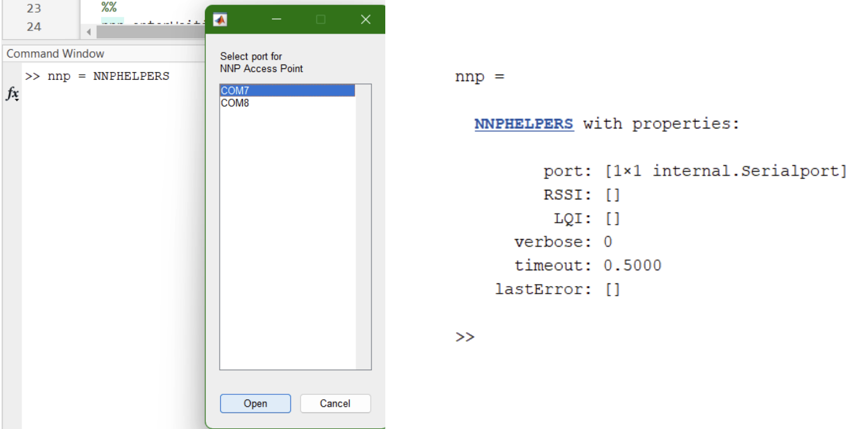Click the 'nnp =' output line
The width and height of the screenshot is (868, 429).
(x=480, y=77)
